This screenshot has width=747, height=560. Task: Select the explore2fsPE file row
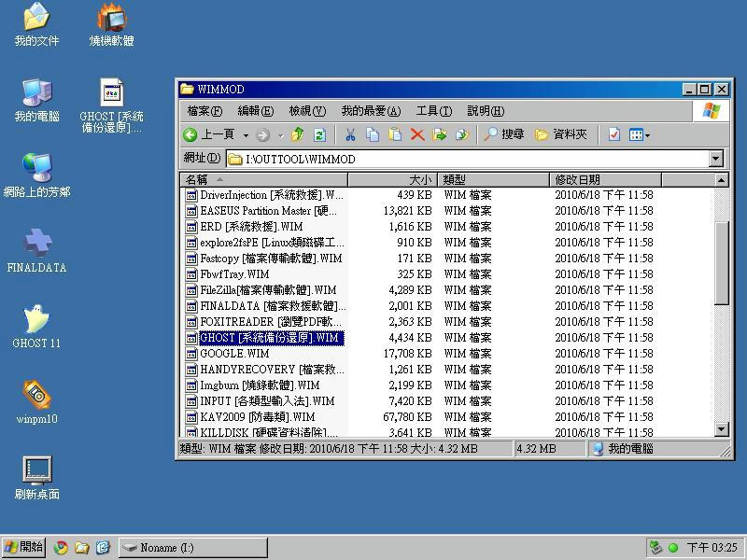[x=265, y=243]
